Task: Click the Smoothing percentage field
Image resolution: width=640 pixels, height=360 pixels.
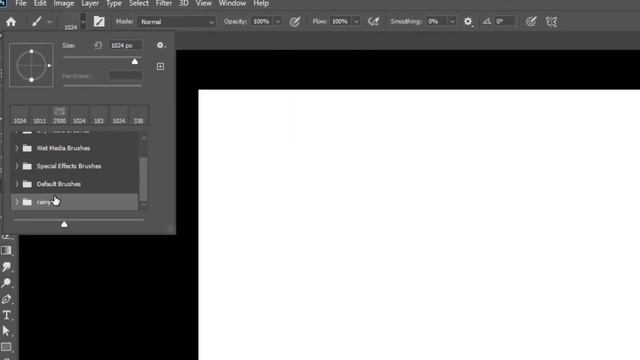Action: 436,21
